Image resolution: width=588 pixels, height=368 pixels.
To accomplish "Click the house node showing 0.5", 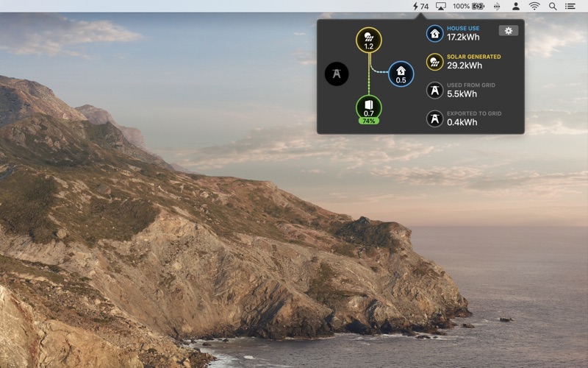I will tap(401, 74).
